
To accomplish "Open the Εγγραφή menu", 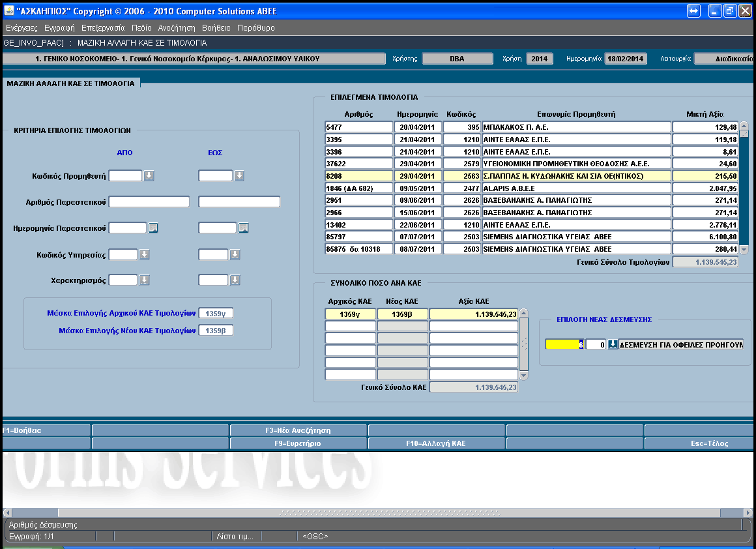I will 59,28.
